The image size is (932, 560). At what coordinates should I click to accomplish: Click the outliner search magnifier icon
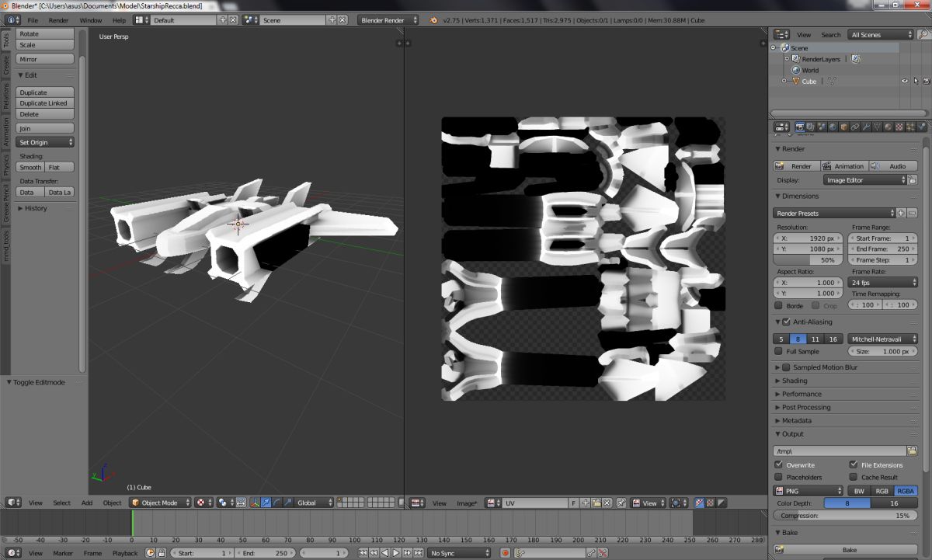coord(923,34)
